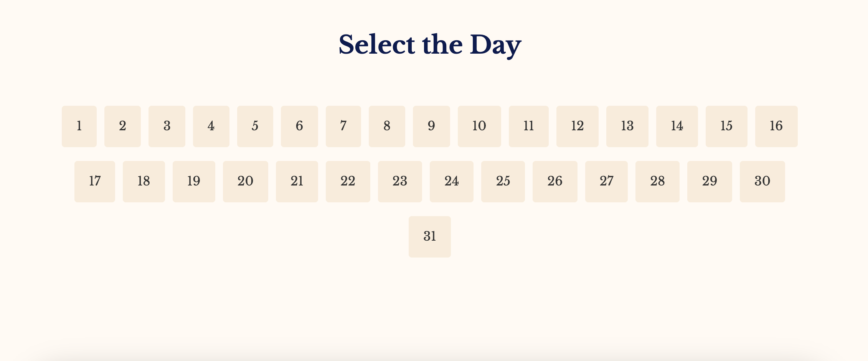Screen dimensions: 868x361
Task: Click the day 7 button
Action: (x=343, y=126)
